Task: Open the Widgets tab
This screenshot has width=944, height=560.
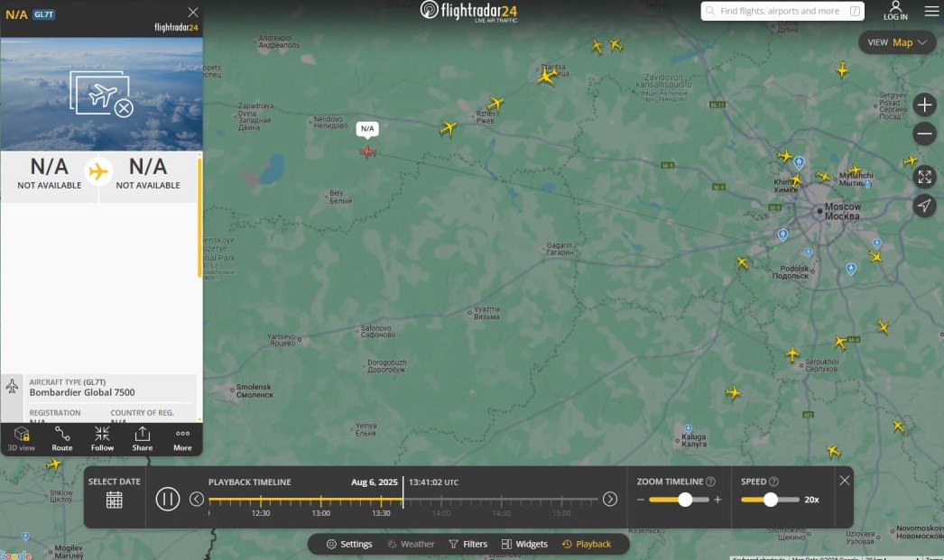Action: [x=524, y=544]
